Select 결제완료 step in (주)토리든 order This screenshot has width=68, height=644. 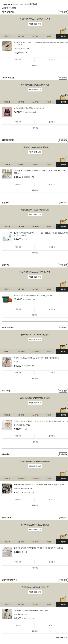point(7,227)
